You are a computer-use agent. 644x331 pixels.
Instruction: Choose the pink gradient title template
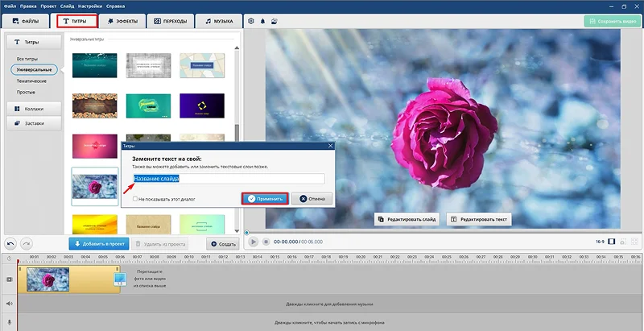click(x=94, y=147)
